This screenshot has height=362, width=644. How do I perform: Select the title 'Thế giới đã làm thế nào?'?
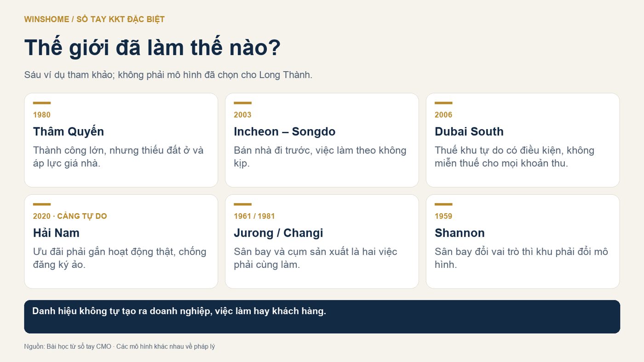[x=152, y=48]
